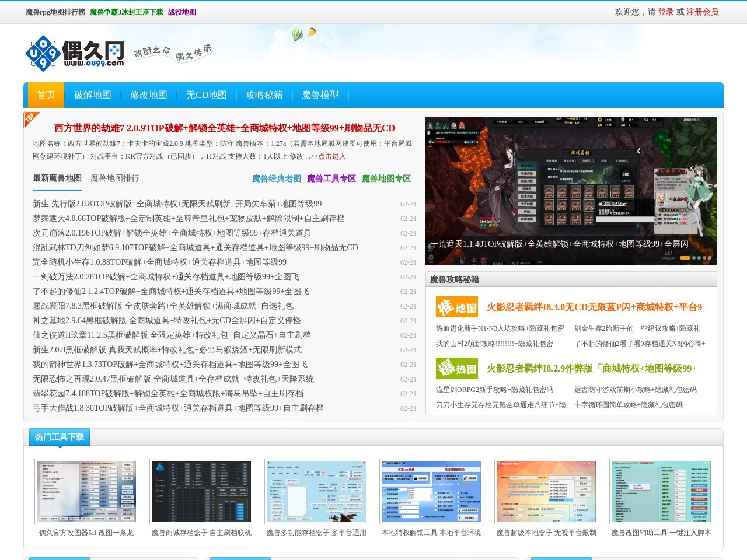
Task: Click 魔兽改图辅助工具 thumbnail image
Action: click(x=661, y=492)
